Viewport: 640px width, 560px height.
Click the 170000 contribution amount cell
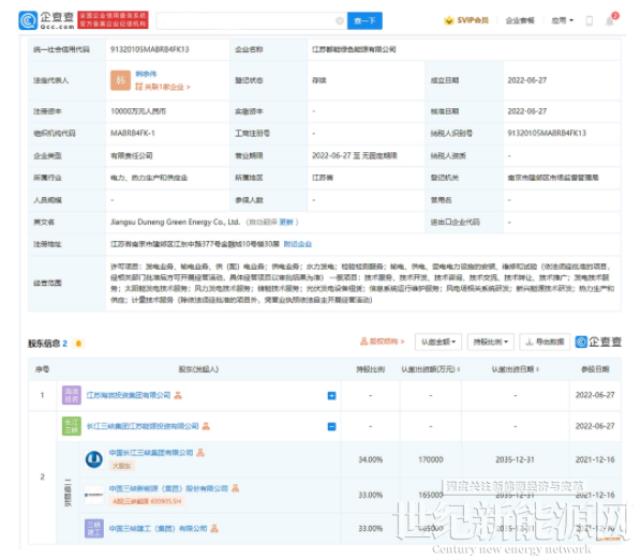tap(431, 460)
